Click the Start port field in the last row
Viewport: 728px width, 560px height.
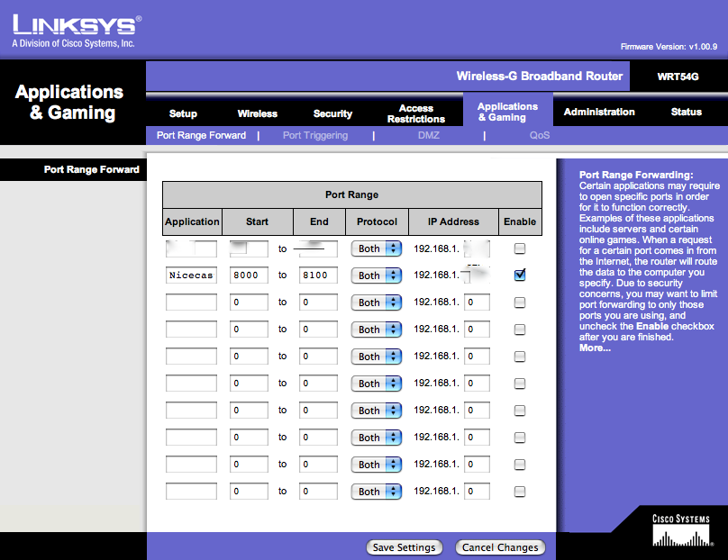(249, 491)
